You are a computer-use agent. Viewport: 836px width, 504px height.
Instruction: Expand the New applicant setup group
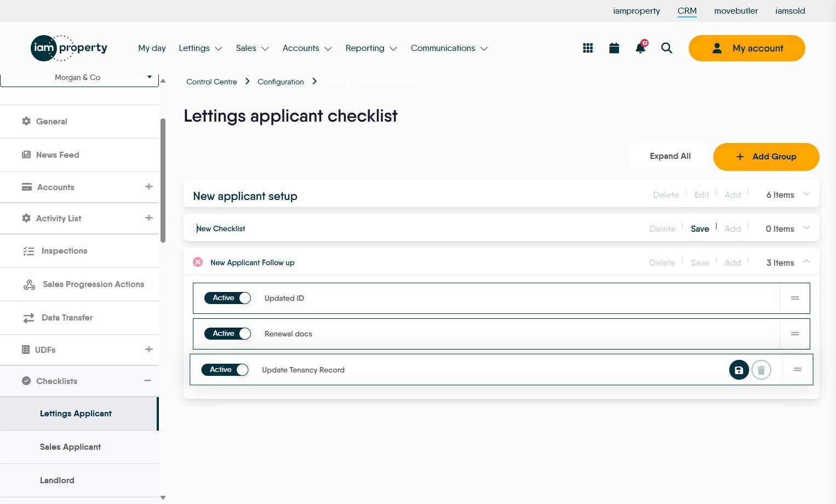pyautogui.click(x=806, y=194)
